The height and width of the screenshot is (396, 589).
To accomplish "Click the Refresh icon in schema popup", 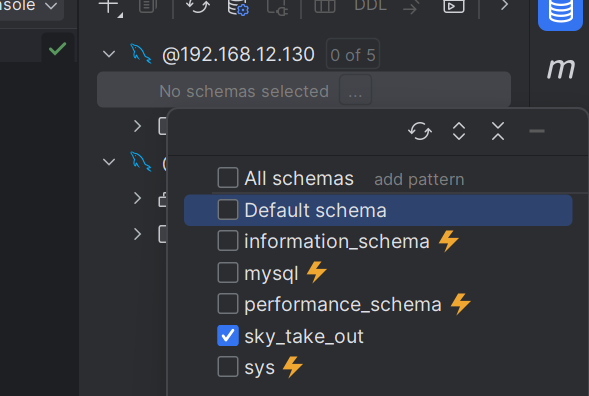I will point(420,131).
